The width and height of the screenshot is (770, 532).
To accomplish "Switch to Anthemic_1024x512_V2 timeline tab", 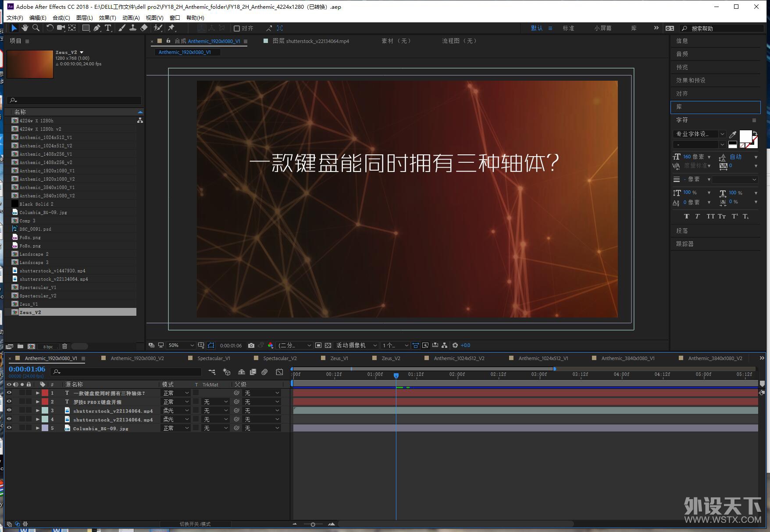I will 459,358.
